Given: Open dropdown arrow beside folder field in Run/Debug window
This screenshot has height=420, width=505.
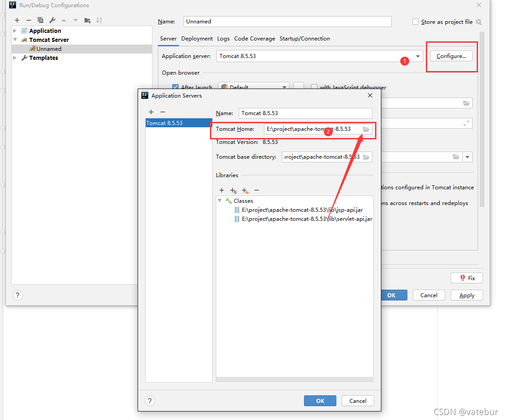Looking at the screenshot, I should pyautogui.click(x=467, y=157).
